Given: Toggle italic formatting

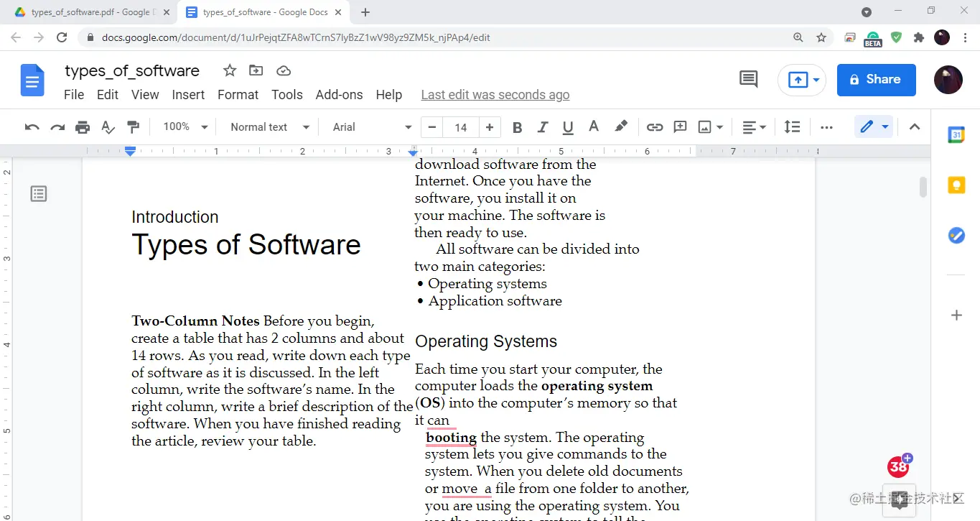Looking at the screenshot, I should pyautogui.click(x=543, y=127).
